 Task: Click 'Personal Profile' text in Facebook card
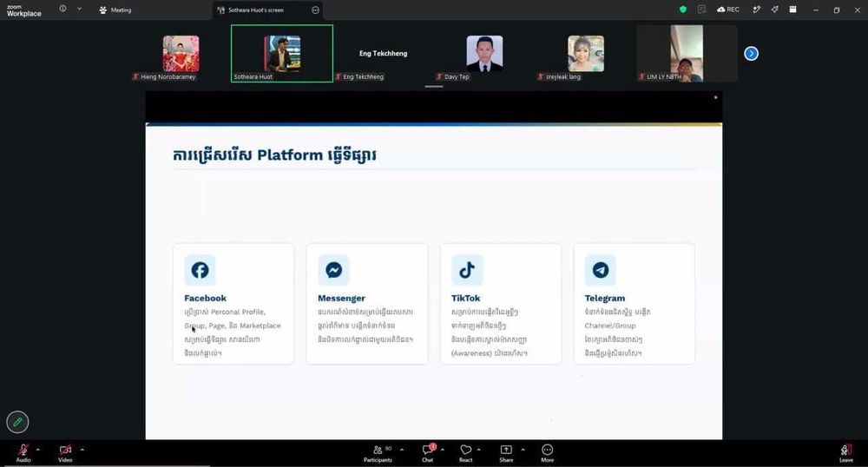pos(238,312)
